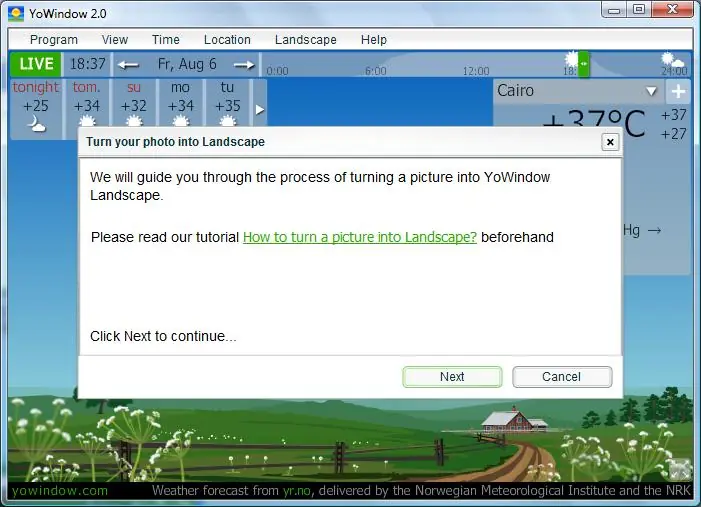Open the Landscape menu
Viewport: 701px width, 507px height.
305,40
